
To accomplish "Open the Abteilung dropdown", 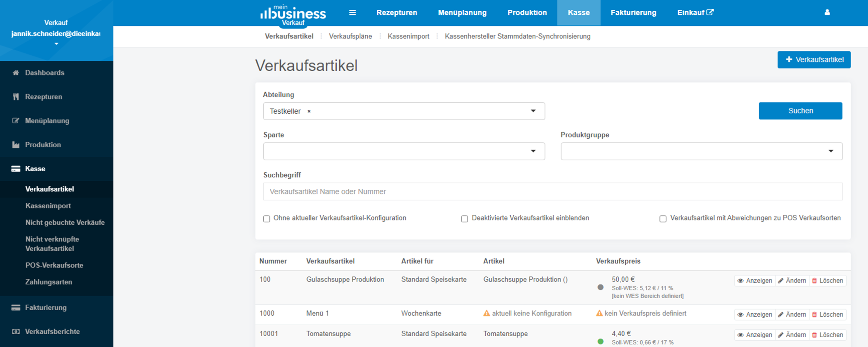I will point(404,111).
